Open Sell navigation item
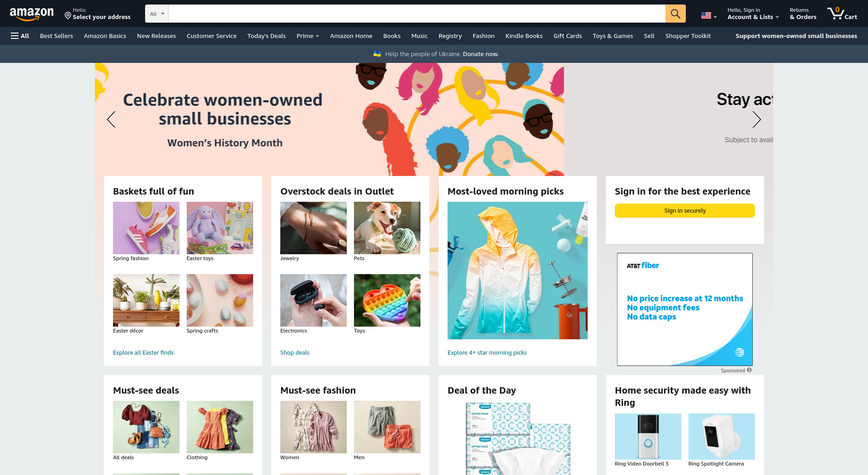Image resolution: width=868 pixels, height=475 pixels. point(649,36)
